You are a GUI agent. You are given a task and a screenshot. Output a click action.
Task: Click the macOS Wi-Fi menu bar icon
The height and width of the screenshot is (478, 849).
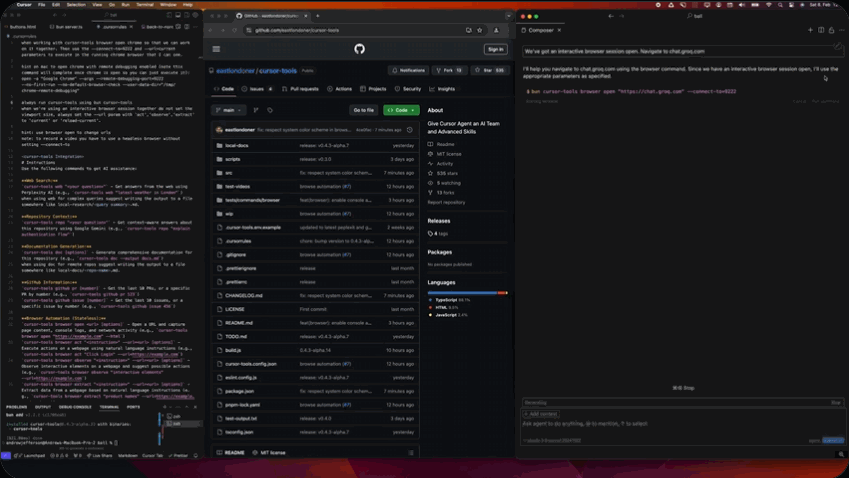[x=769, y=4]
